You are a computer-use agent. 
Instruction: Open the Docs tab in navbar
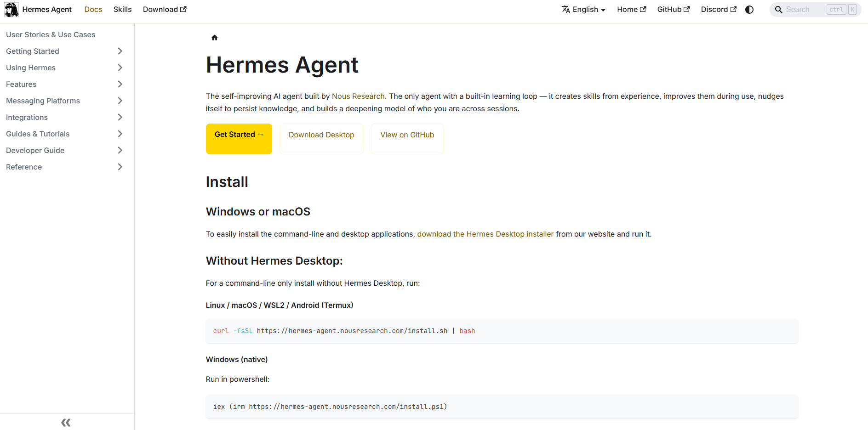93,9
